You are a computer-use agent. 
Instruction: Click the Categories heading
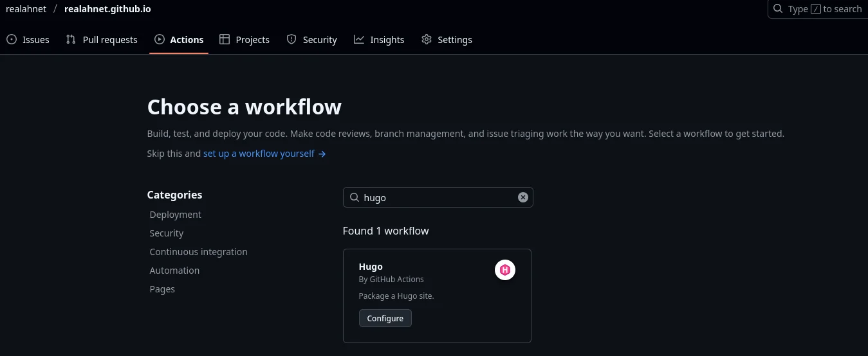pyautogui.click(x=174, y=195)
